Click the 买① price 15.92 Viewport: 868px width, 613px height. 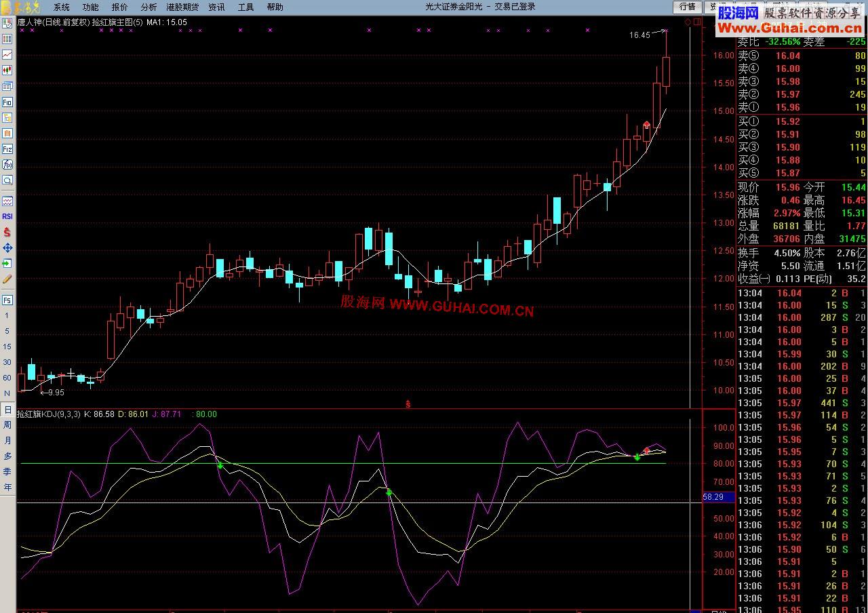click(x=788, y=121)
